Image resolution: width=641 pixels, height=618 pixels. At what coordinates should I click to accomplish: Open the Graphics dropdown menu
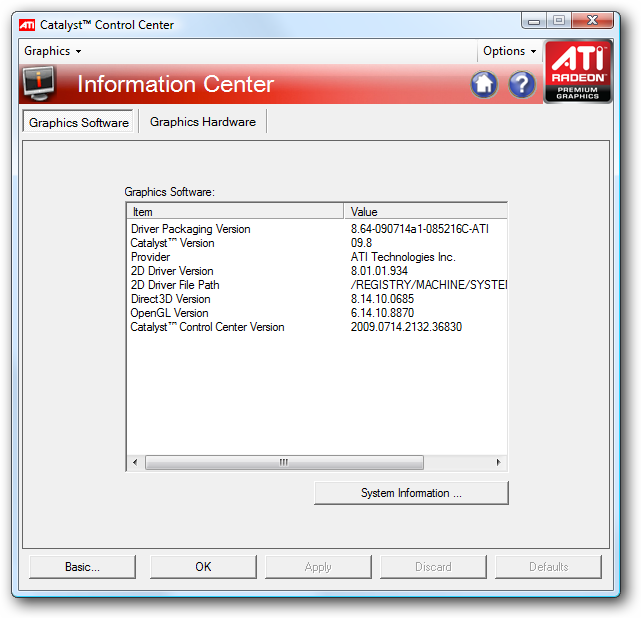(52, 51)
